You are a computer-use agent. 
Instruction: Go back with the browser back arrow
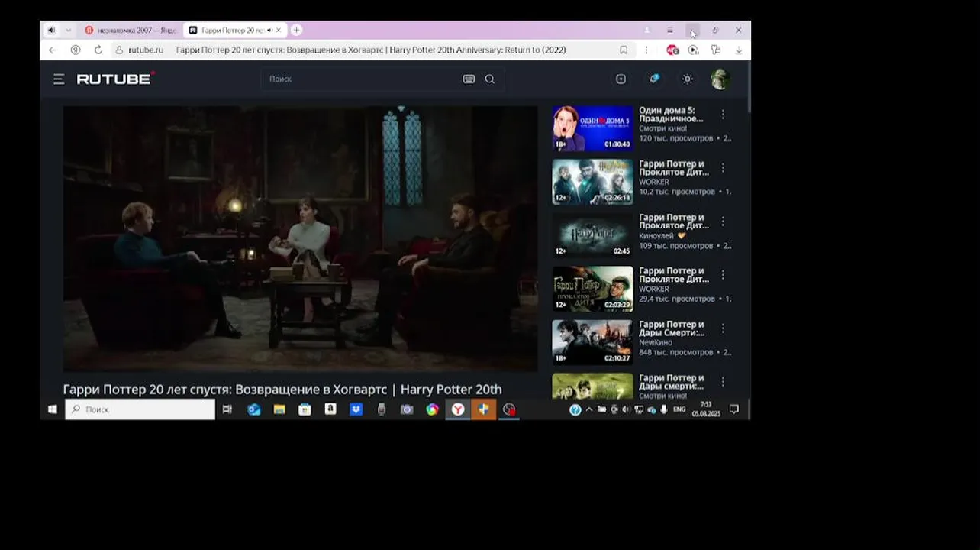[x=52, y=50]
